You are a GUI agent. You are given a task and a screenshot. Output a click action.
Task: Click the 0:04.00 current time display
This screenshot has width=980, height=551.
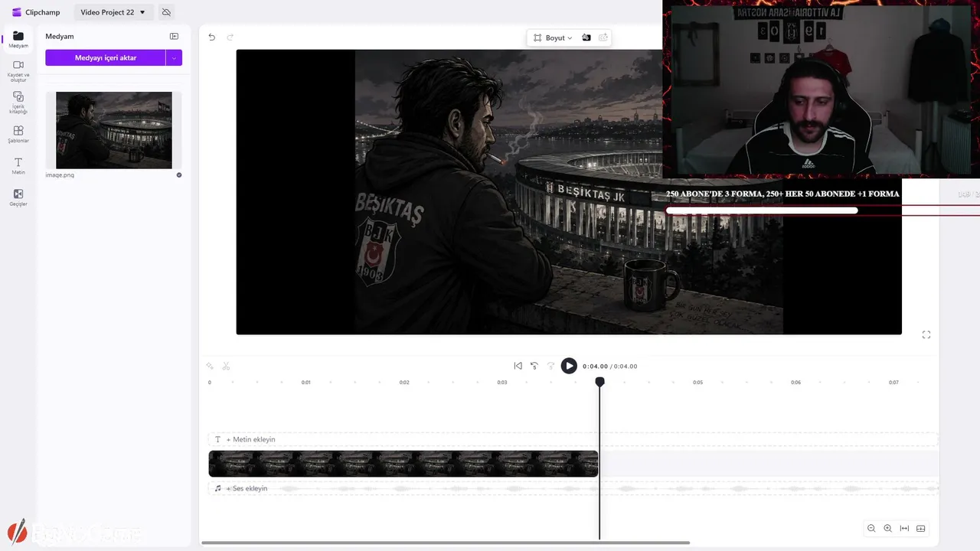(x=595, y=367)
